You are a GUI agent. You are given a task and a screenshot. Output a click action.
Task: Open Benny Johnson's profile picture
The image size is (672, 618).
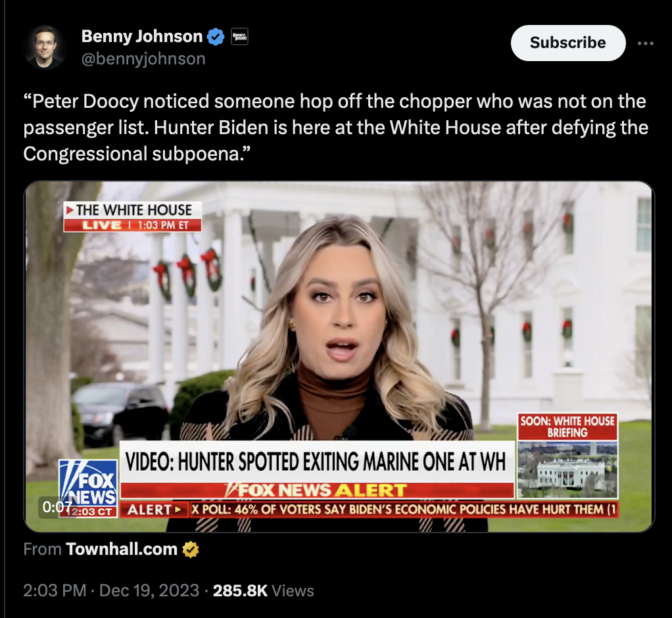45,47
